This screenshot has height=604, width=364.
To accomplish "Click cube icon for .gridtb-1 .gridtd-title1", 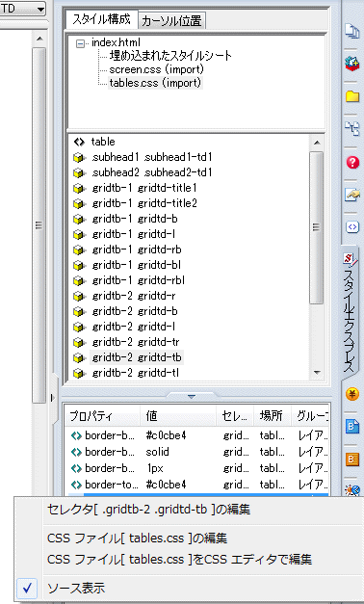I will tap(79, 189).
